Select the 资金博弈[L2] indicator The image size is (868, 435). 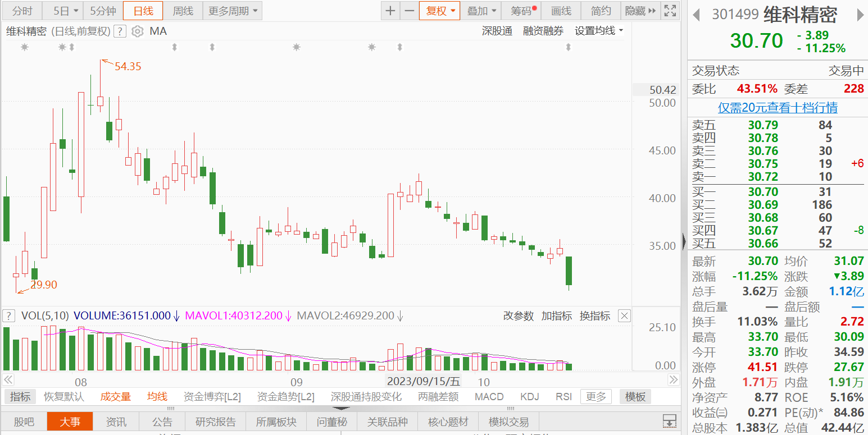click(212, 397)
